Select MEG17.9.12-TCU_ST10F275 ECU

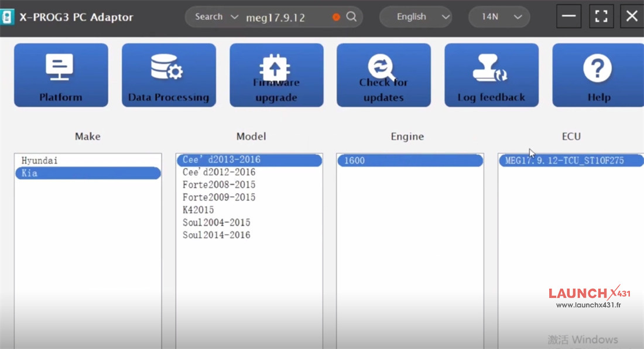(563, 160)
